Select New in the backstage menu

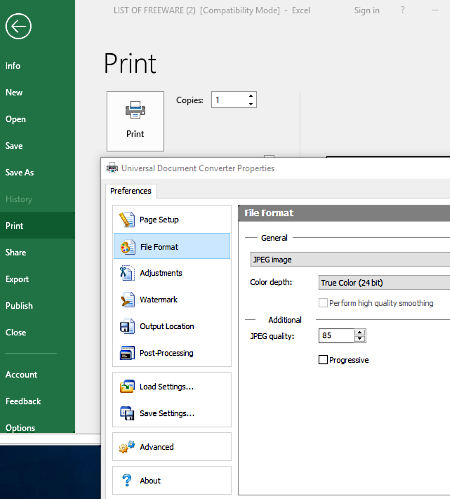pos(37,92)
